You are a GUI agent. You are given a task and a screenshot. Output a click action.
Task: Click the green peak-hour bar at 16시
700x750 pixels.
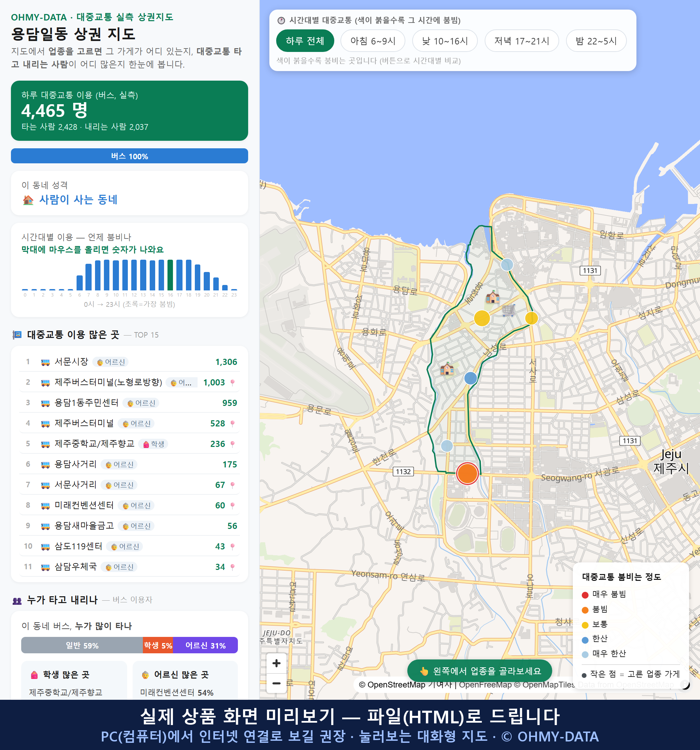[x=170, y=275]
